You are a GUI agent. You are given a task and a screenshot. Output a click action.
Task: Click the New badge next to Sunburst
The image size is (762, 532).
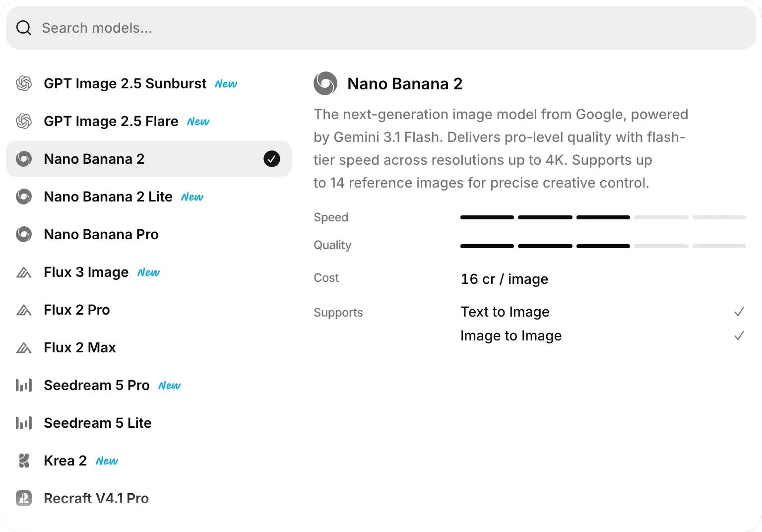(x=226, y=84)
